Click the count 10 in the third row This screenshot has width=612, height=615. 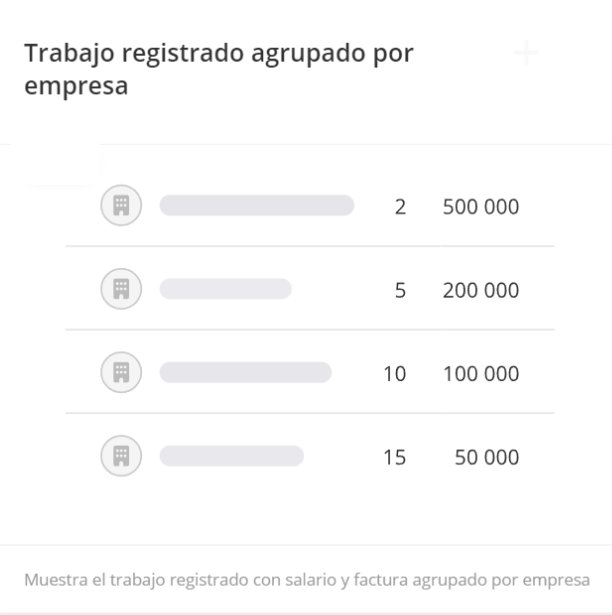point(394,374)
